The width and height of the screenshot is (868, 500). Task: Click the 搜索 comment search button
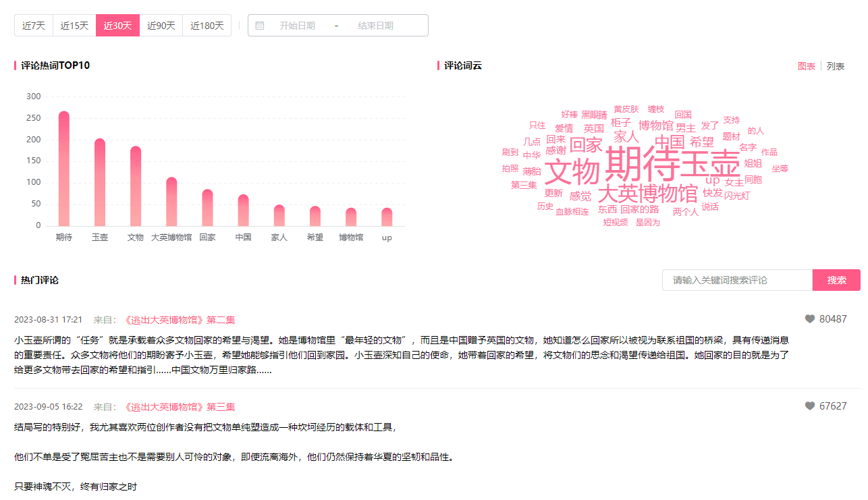[836, 280]
